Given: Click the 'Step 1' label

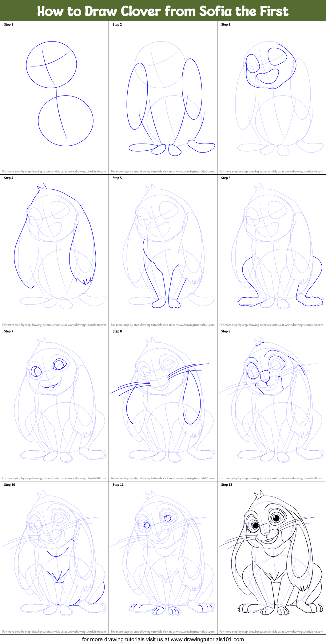Looking at the screenshot, I should [x=9, y=25].
